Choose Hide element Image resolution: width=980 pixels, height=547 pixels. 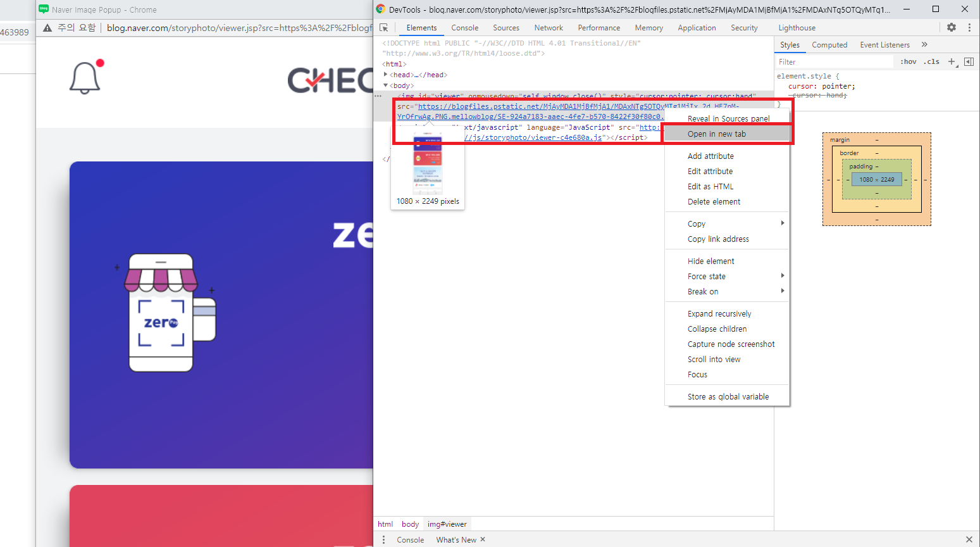click(x=727, y=261)
